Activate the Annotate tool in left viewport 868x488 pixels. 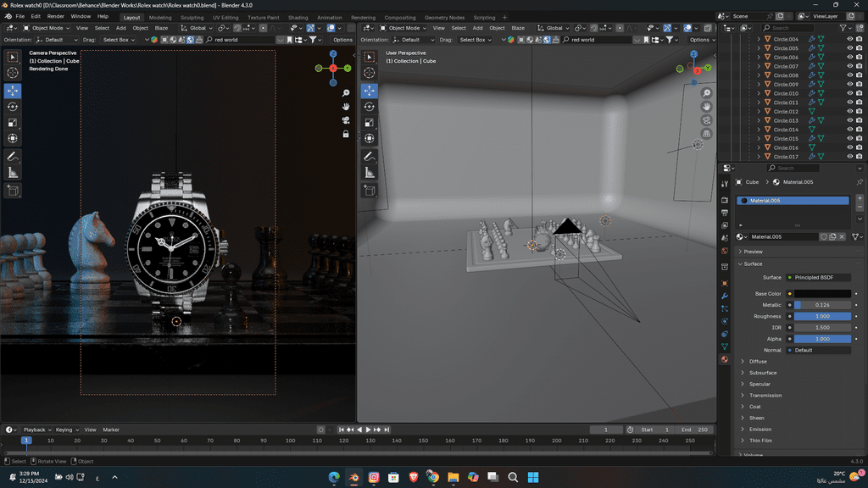(x=13, y=157)
